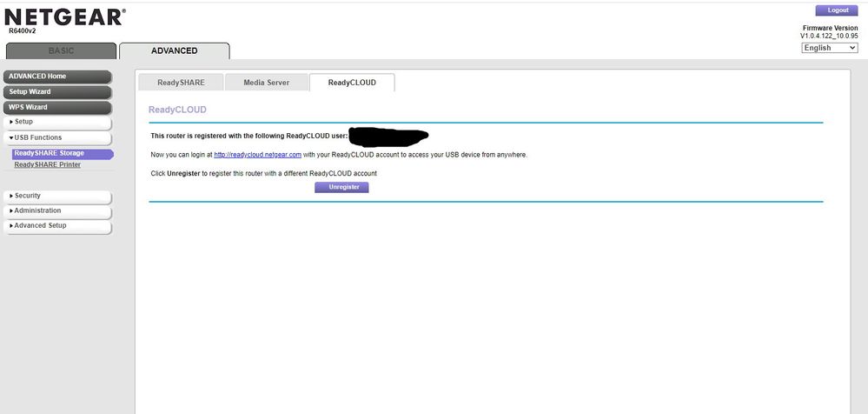Viewport: 868px width, 414px height.
Task: Collapse the USB Functions section
Action: click(57, 137)
